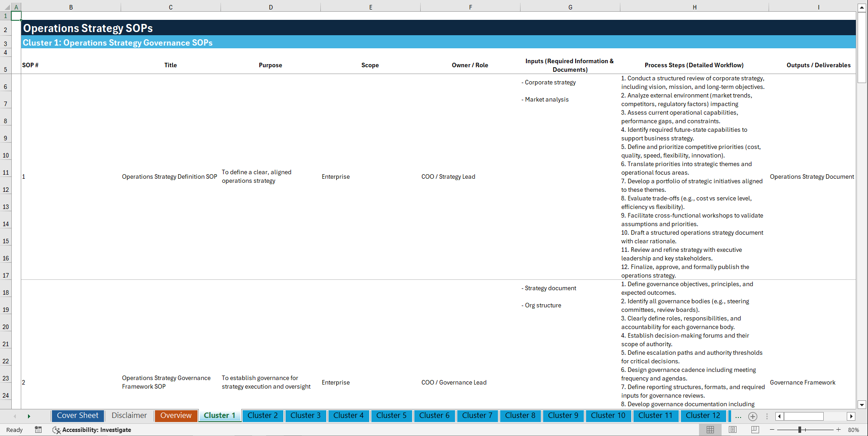Viewport: 868px width, 436px height.
Task: Select column H header
Action: click(x=694, y=7)
